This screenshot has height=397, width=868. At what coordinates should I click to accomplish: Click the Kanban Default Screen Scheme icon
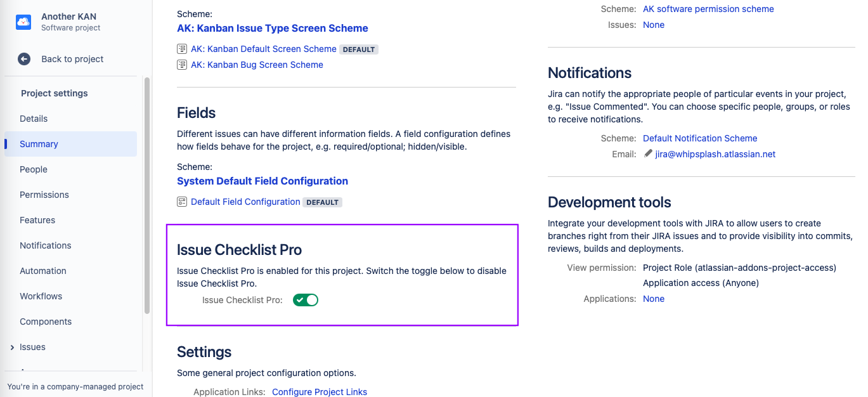coord(182,49)
